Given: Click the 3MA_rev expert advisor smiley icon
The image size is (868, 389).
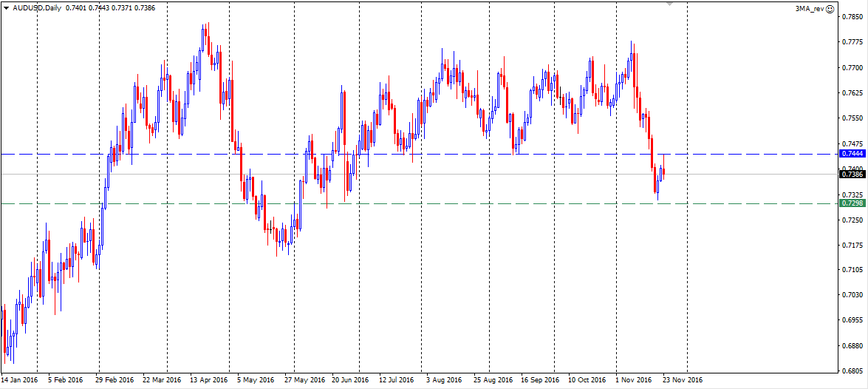Looking at the screenshot, I should click(x=830, y=10).
